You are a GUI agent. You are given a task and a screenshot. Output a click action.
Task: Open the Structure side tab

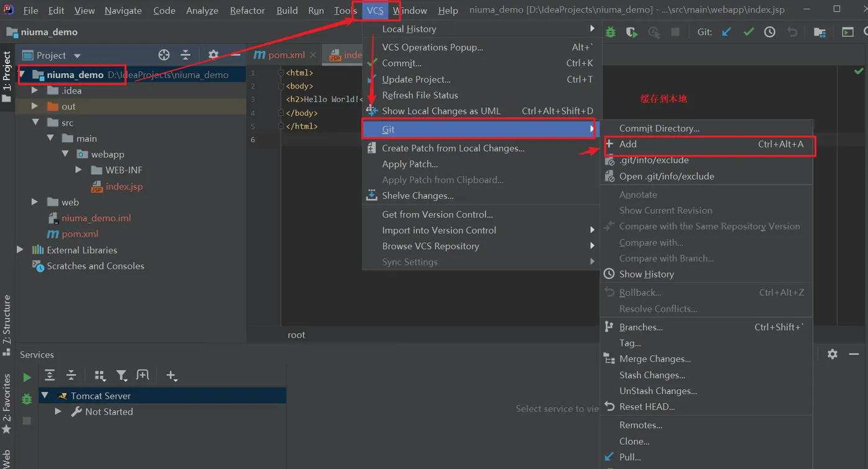click(7, 325)
